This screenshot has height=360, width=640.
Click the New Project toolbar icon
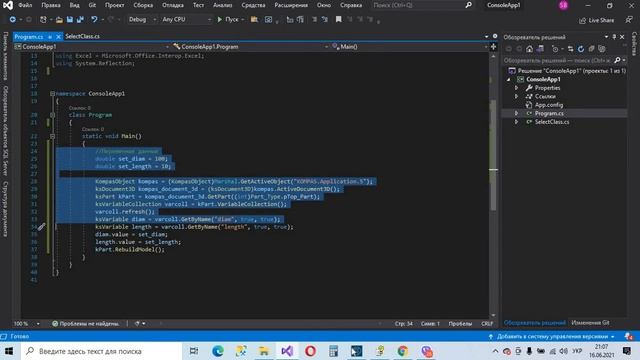click(x=43, y=19)
